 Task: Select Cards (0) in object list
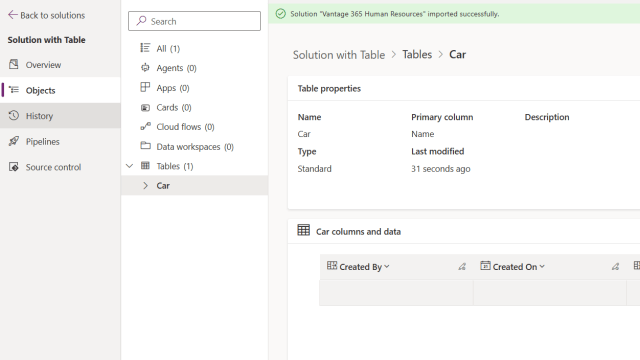point(195,107)
